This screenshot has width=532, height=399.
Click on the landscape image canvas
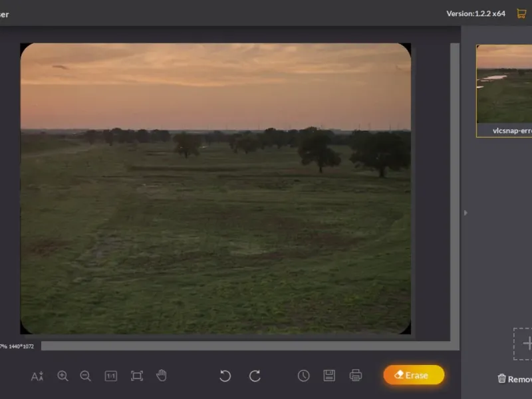[x=215, y=189]
